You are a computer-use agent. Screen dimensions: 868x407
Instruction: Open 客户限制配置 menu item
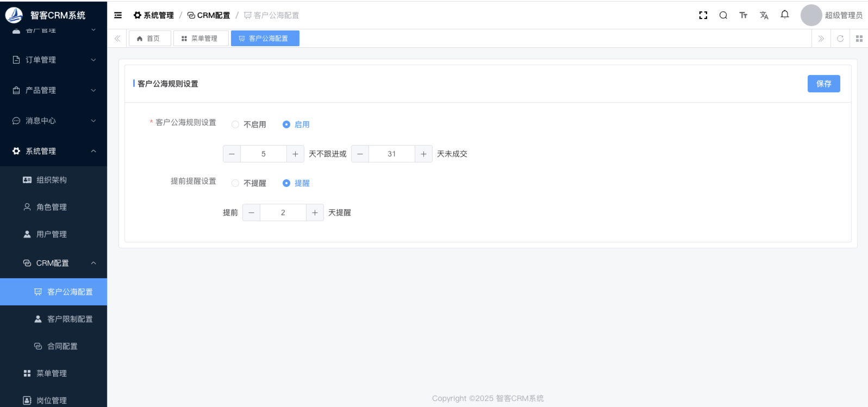pos(70,319)
